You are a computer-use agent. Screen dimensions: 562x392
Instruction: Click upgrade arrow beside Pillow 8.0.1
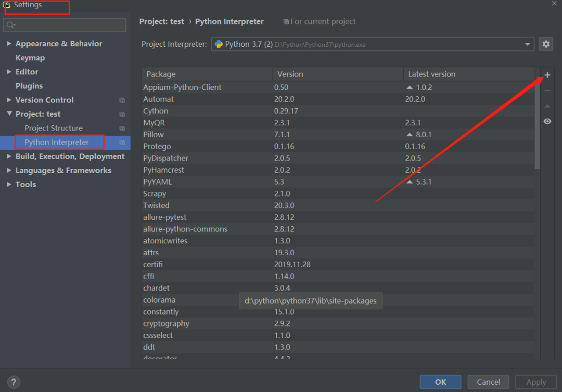coord(410,135)
